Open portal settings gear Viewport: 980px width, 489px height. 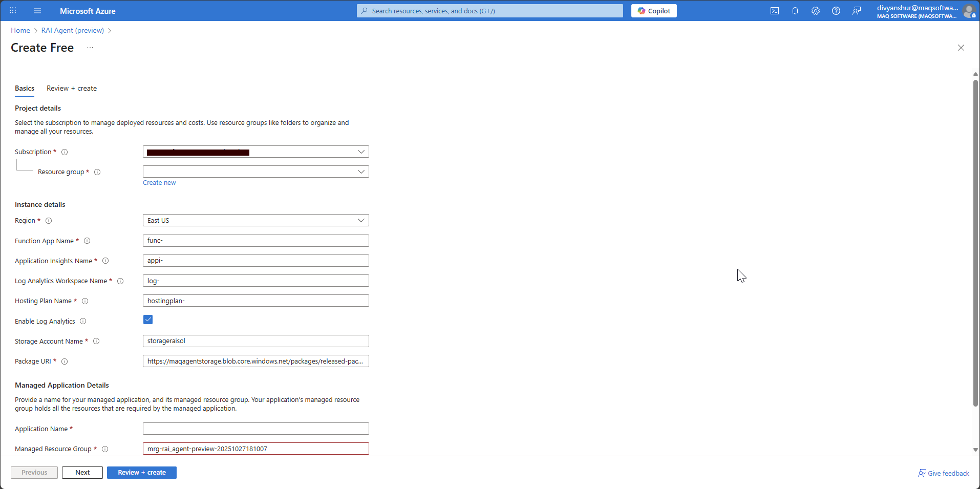(x=816, y=11)
